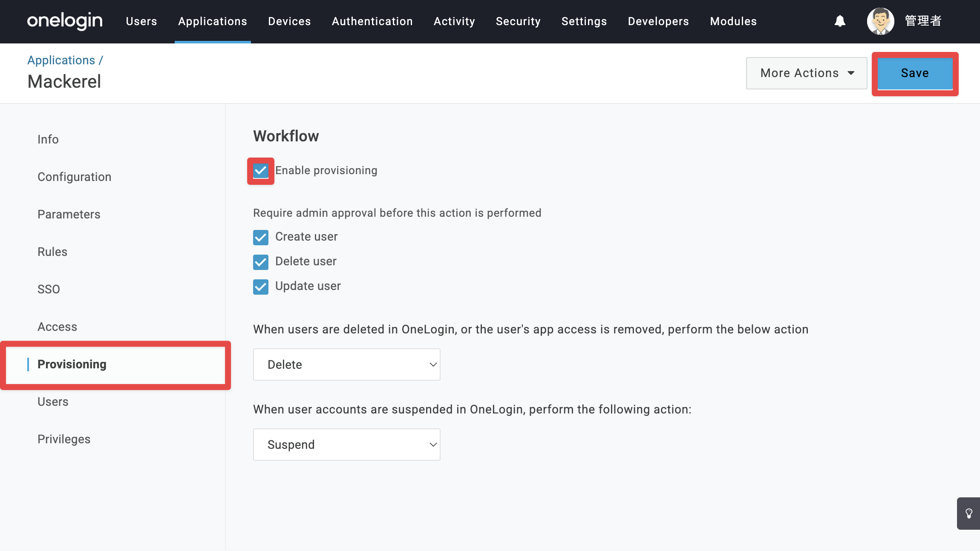Click the Delete user label

coord(306,261)
